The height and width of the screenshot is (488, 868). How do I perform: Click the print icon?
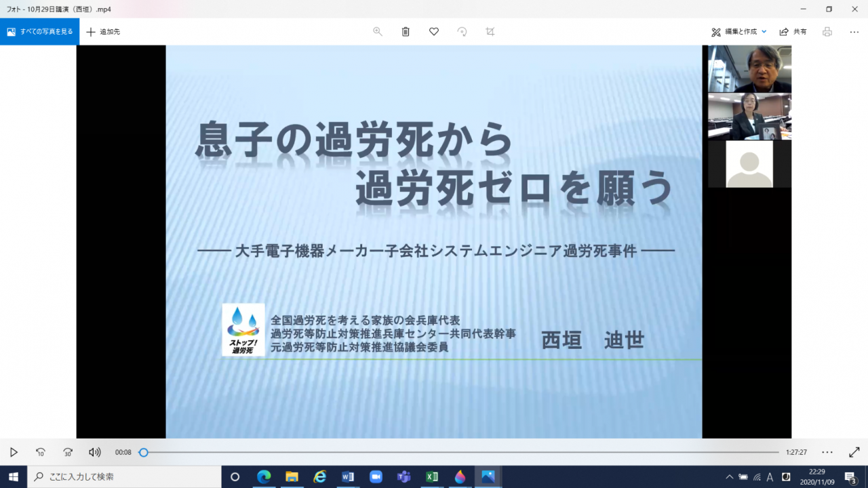pyautogui.click(x=827, y=32)
